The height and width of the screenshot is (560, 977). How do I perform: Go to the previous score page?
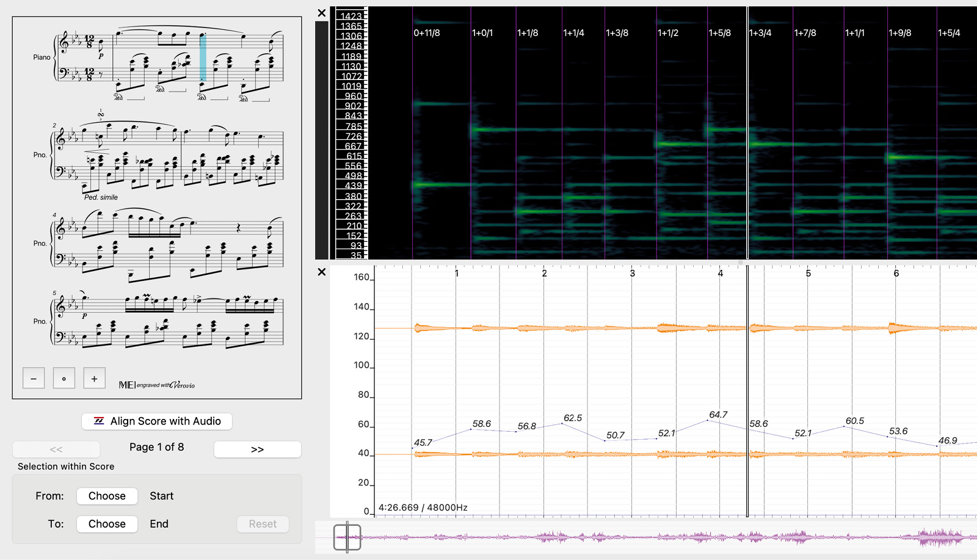click(x=56, y=449)
